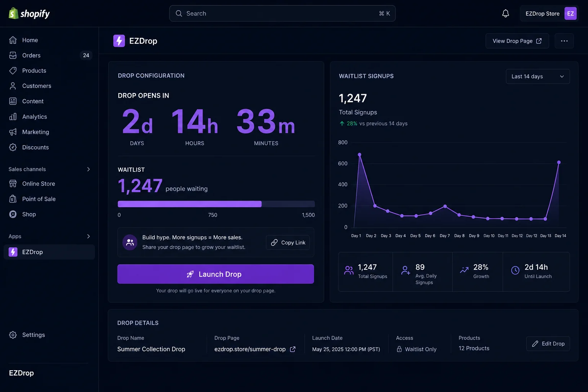Click the EZDrop lightning logo in page header
The image size is (588, 392).
point(119,41)
